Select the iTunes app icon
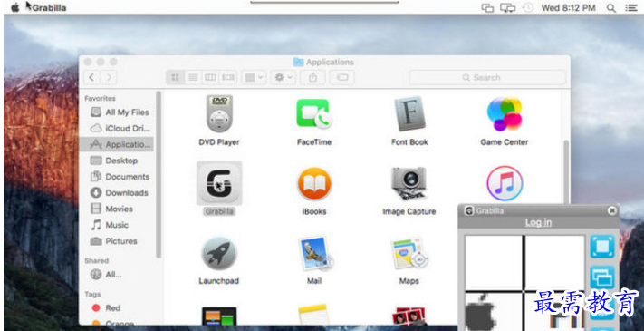644x331 pixels. coord(505,183)
